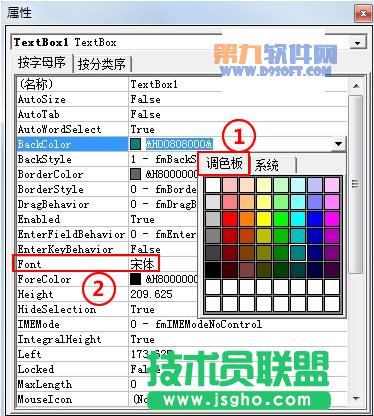Select the 系统 colors tab
This screenshot has width=374, height=416.
267,165
